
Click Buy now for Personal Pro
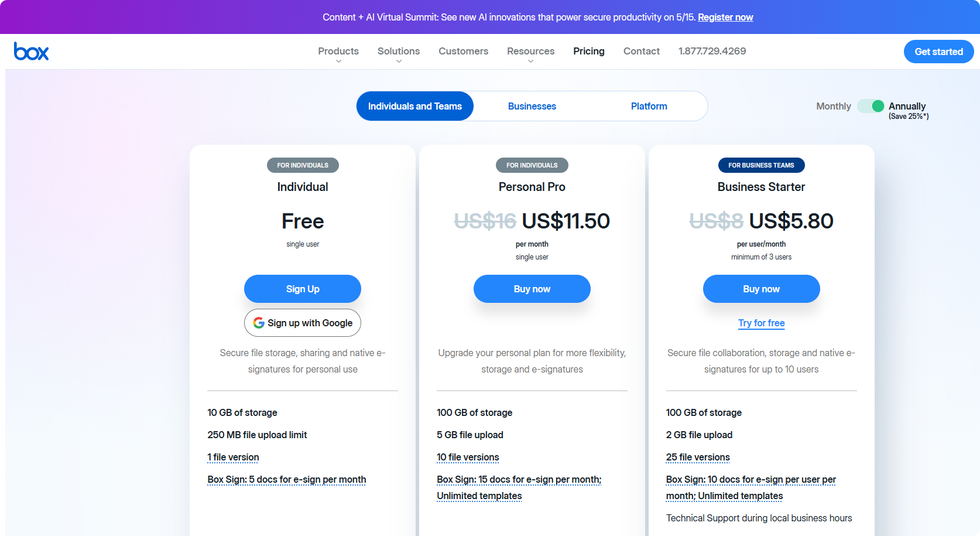(x=532, y=289)
